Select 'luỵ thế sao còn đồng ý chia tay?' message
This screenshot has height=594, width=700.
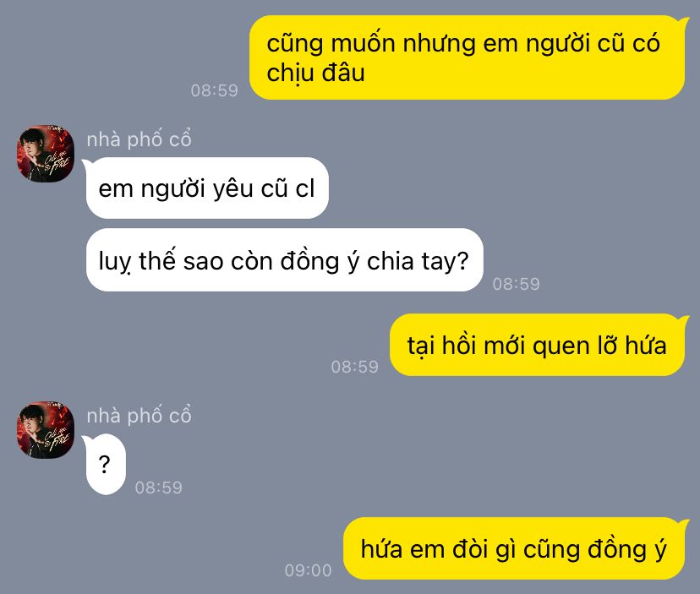284,259
